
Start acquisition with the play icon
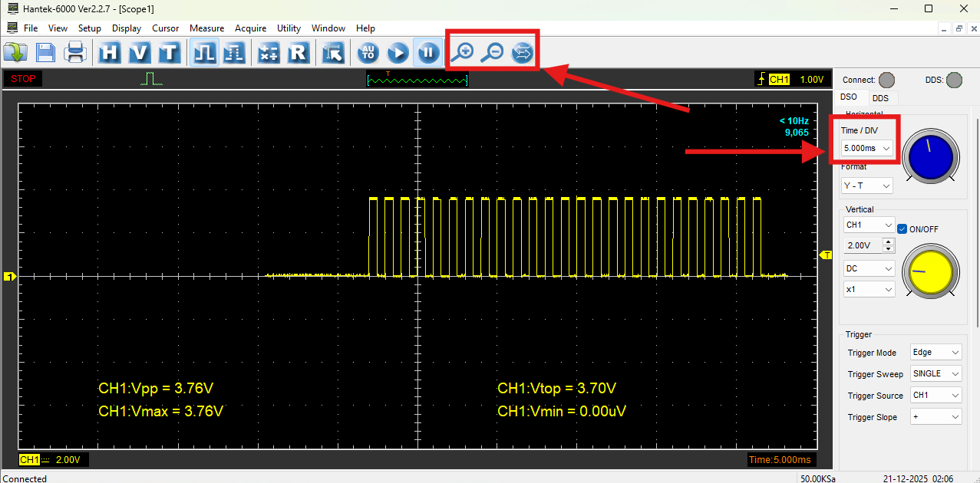tap(398, 53)
